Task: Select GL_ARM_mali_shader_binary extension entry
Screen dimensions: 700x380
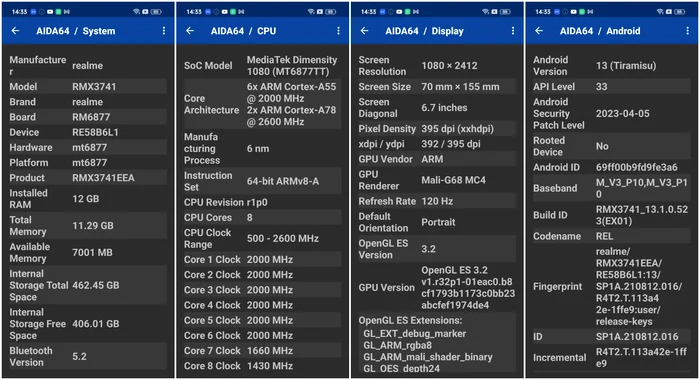Action: (x=428, y=357)
